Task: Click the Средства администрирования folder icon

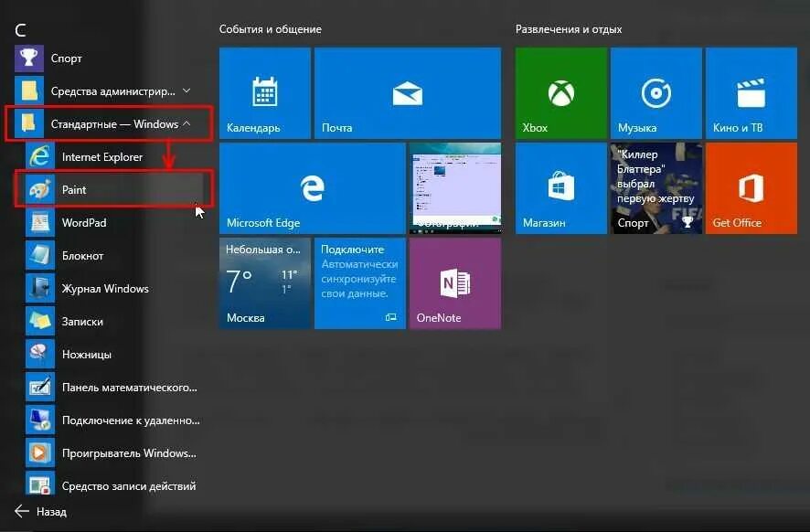Action: pyautogui.click(x=29, y=90)
